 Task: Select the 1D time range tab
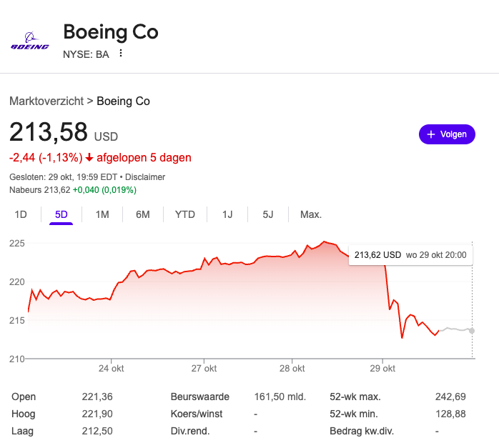coord(21,214)
